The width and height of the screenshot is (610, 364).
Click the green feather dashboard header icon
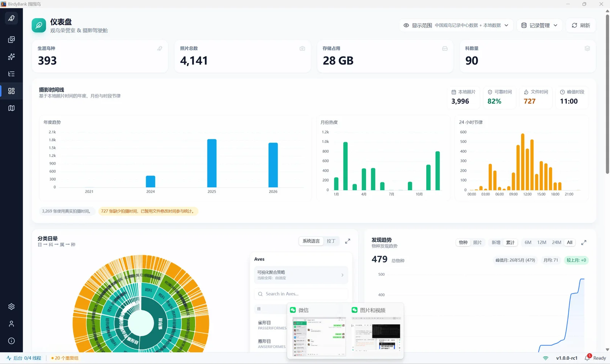(39, 26)
